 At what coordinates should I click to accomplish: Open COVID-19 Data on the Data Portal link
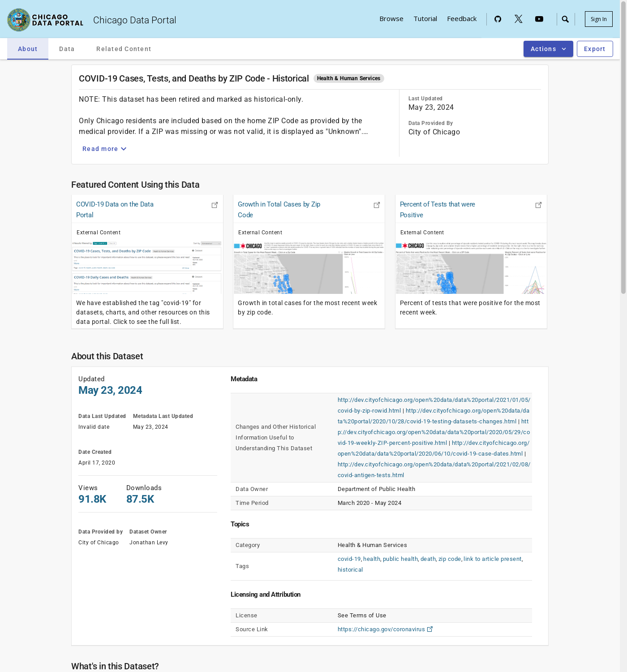click(x=115, y=210)
